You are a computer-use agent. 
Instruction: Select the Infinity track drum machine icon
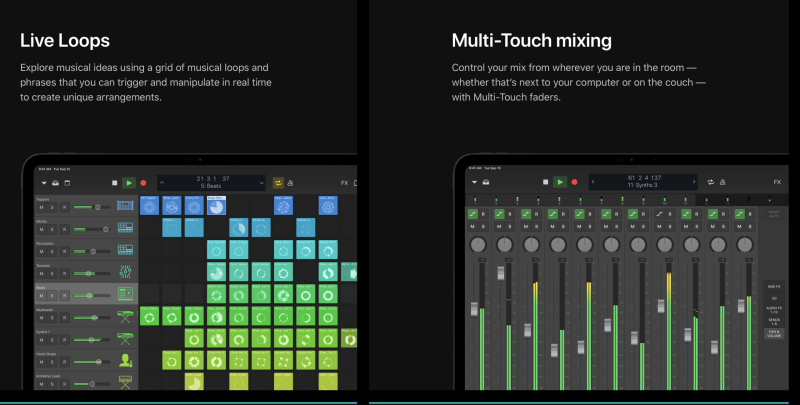pyautogui.click(x=125, y=227)
